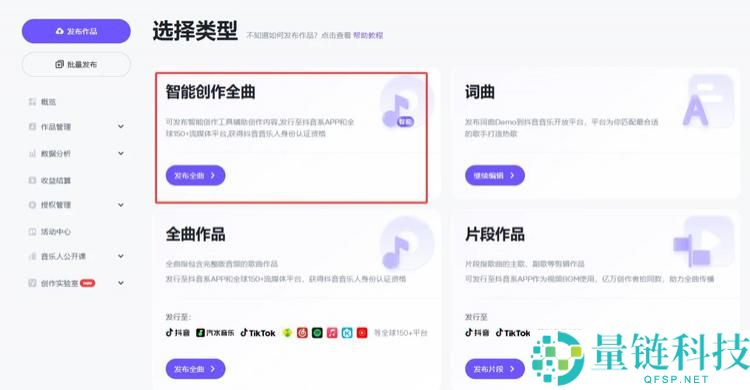750x390 pixels.
Task: Click the 片段作品 card title
Action: click(x=495, y=234)
